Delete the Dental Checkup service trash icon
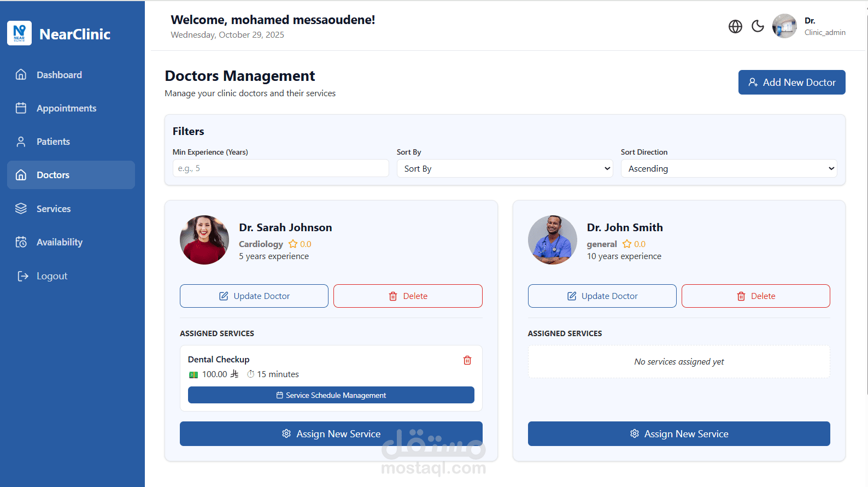Image resolution: width=868 pixels, height=487 pixels. [467, 360]
